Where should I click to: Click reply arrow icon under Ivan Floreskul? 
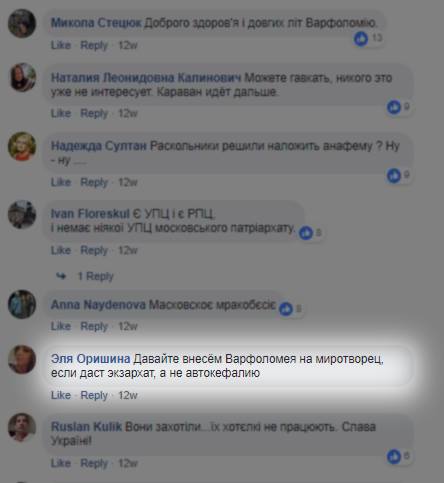pyautogui.click(x=61, y=276)
